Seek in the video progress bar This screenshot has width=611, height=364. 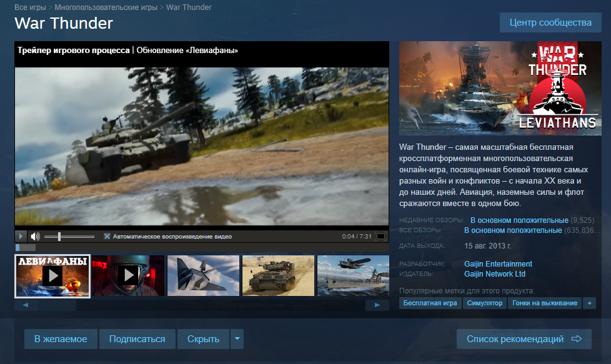click(202, 247)
